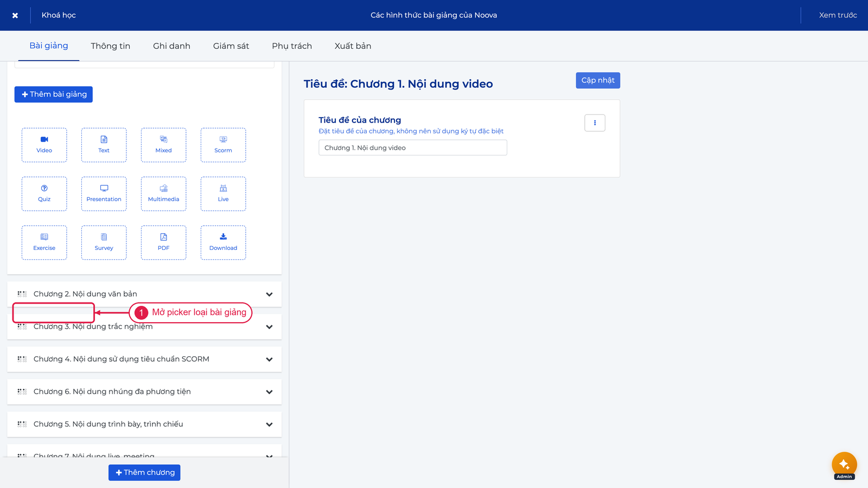Add a Survey lesson
The width and height of the screenshot is (868, 488).
(104, 242)
